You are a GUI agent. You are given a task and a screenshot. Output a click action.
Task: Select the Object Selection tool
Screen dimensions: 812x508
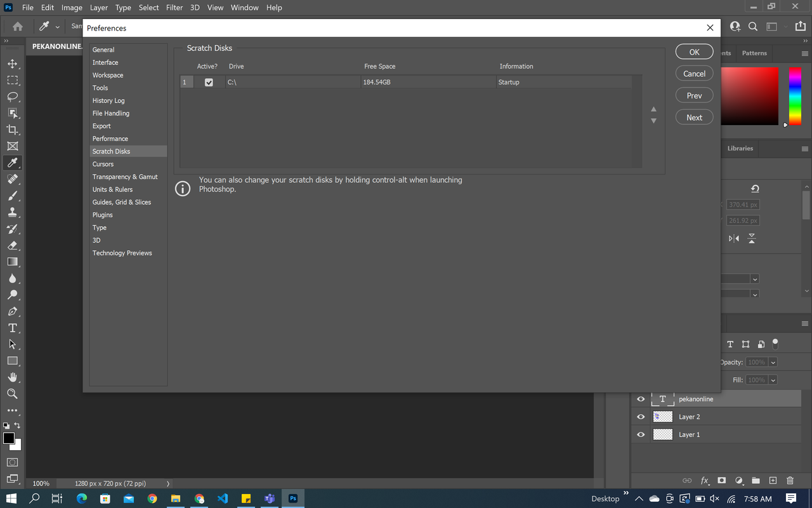pyautogui.click(x=12, y=113)
